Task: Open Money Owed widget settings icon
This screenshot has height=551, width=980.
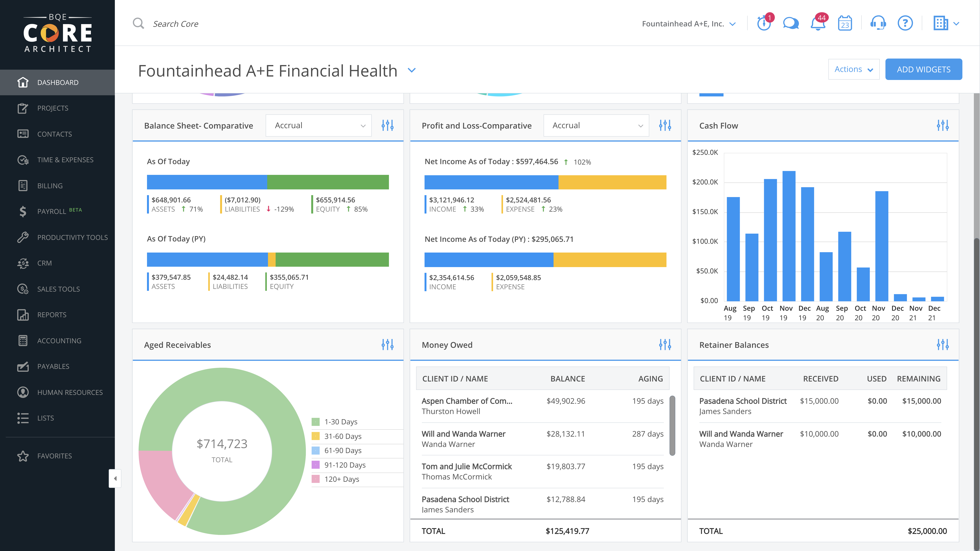Action: [x=665, y=345]
